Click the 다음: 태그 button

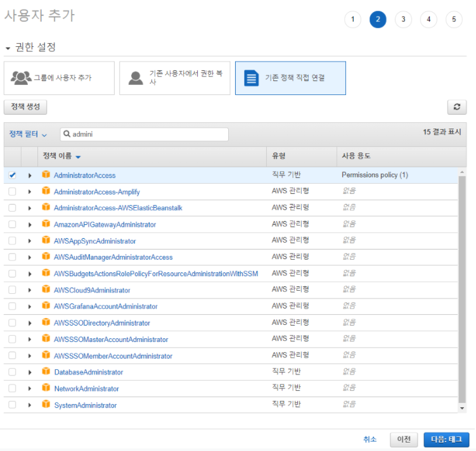447,440
